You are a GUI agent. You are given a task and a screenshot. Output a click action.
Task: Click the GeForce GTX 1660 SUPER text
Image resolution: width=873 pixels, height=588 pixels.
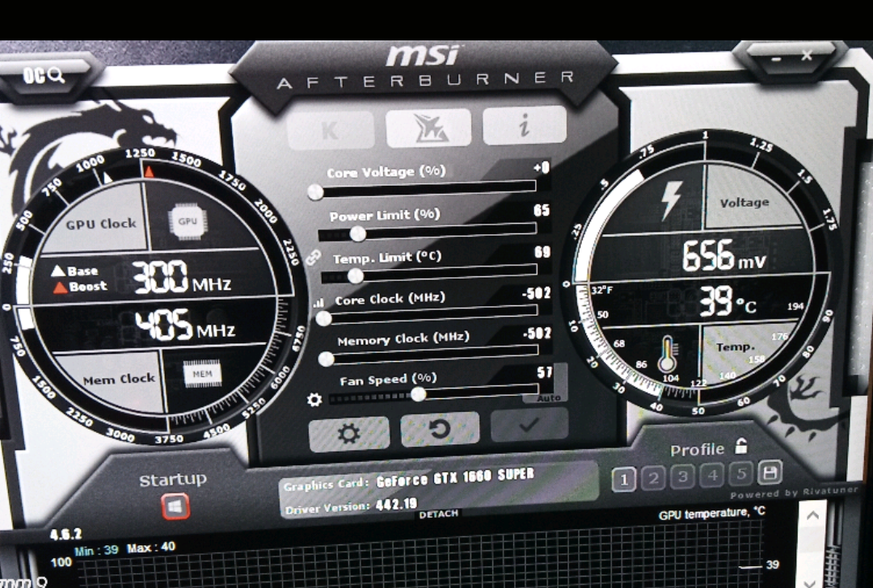455,477
